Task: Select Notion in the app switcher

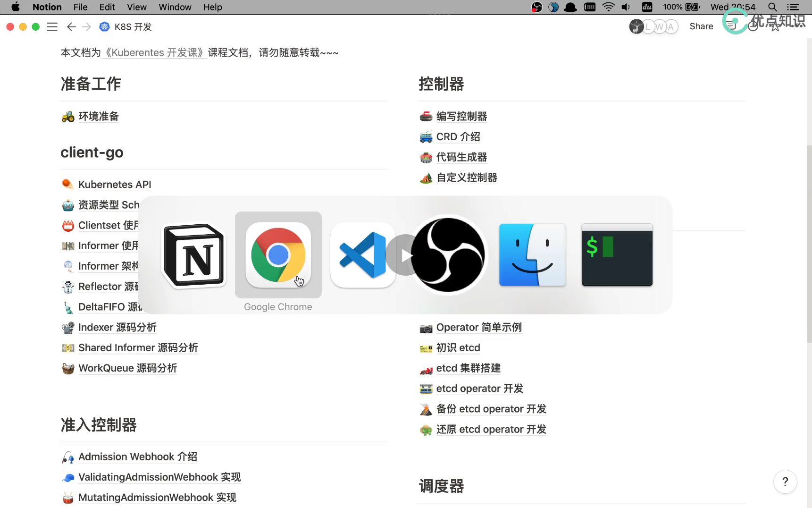Action: click(193, 255)
